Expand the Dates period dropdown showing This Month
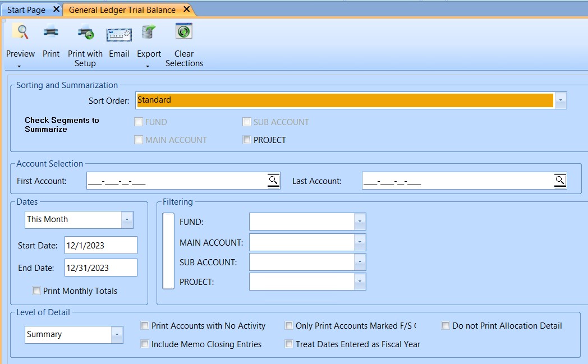The image size is (588, 364). [x=128, y=219]
